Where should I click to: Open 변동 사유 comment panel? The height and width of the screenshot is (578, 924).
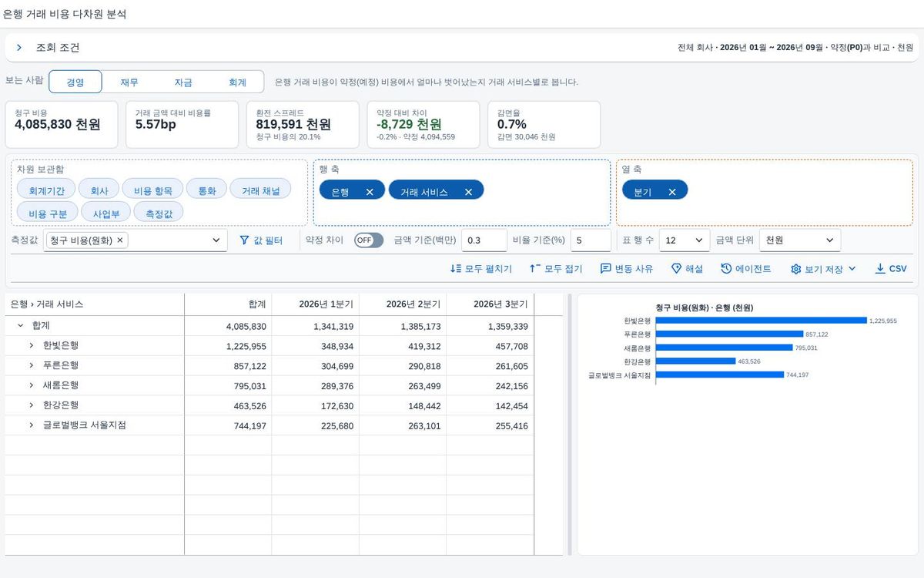(627, 269)
